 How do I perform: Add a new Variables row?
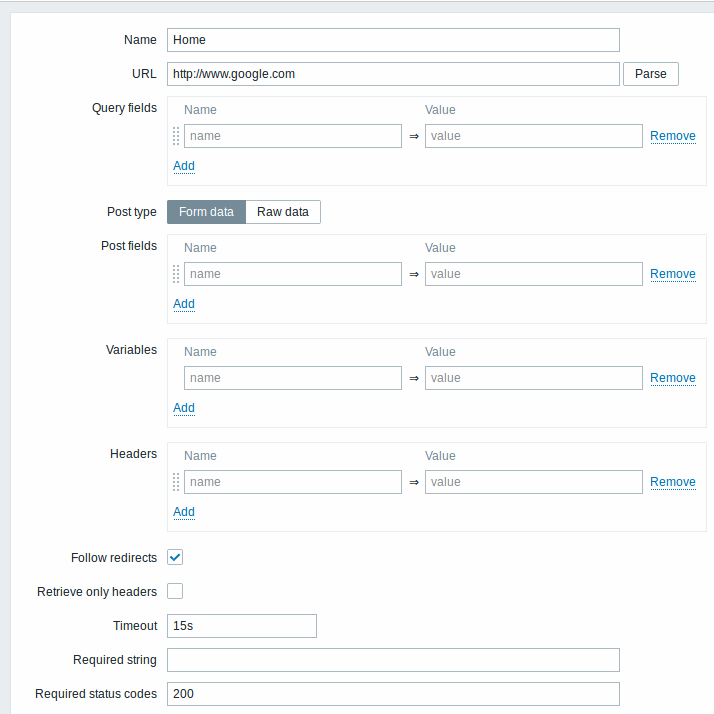tap(184, 408)
